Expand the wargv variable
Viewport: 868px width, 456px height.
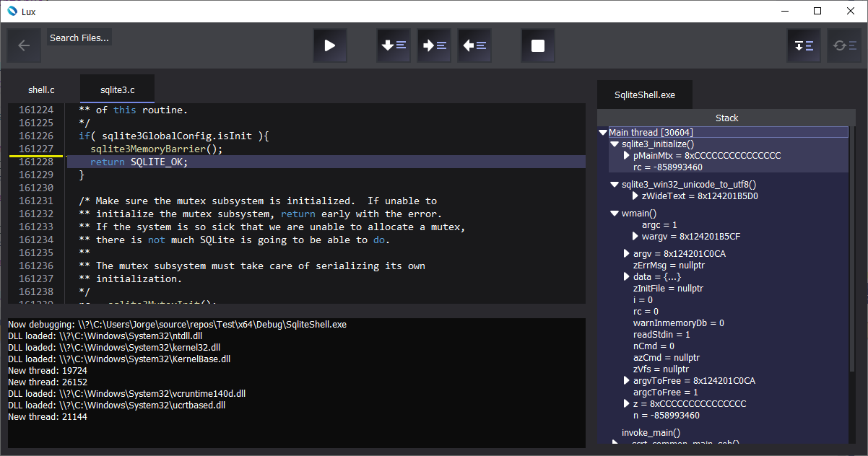[x=635, y=237]
